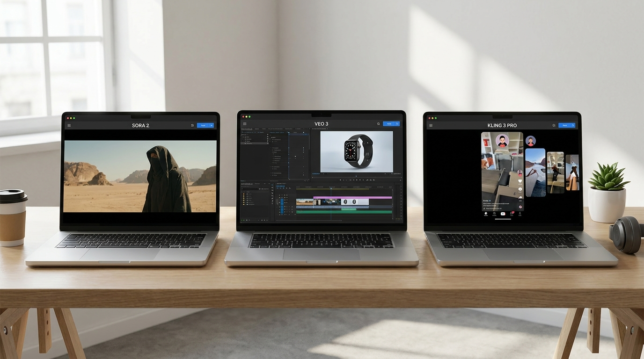Image resolution: width=644 pixels, height=359 pixels.
Task: Click the smartwatch preview monitor in VEO 3
Action: [357, 151]
